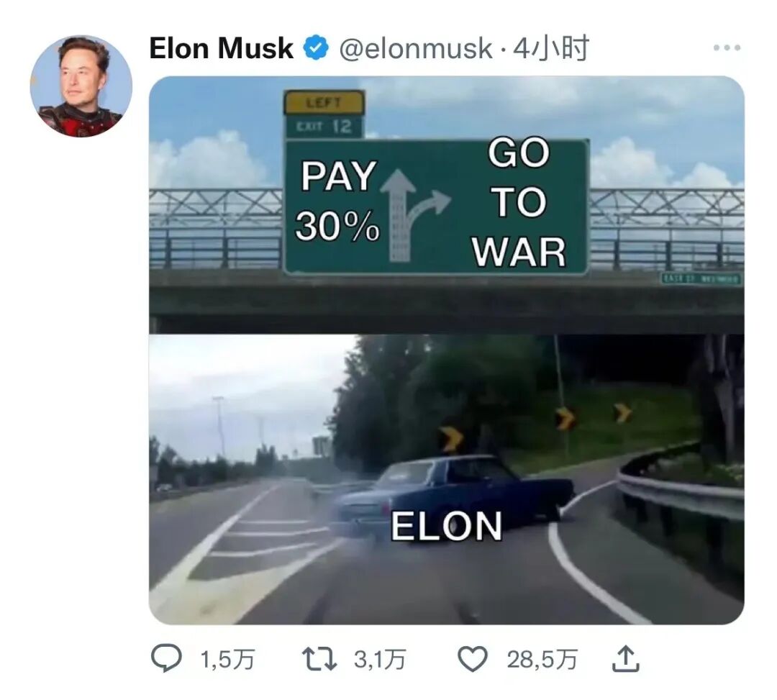Click the yellow LEFT EXIT 12 sign
Screen dimensions: 777x700
tap(324, 114)
